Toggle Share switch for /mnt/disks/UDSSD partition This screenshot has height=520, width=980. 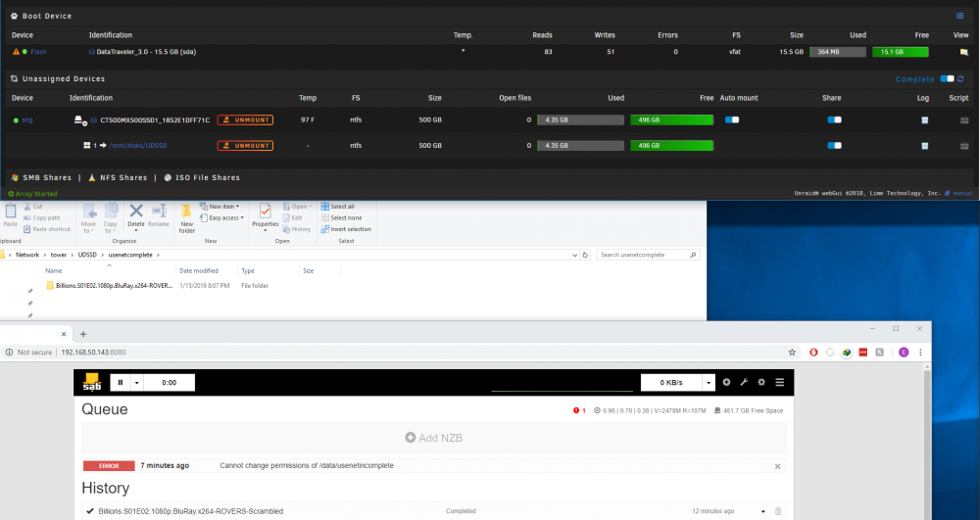[834, 146]
